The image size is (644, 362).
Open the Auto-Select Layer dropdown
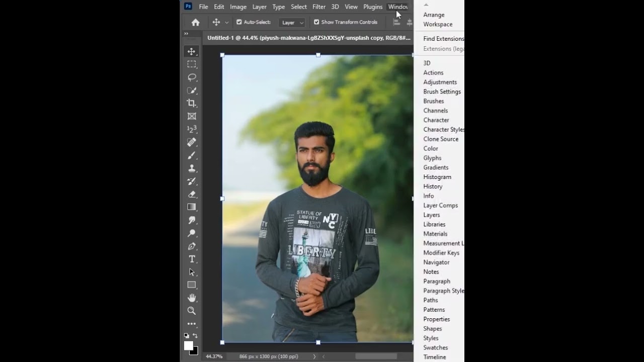point(292,22)
